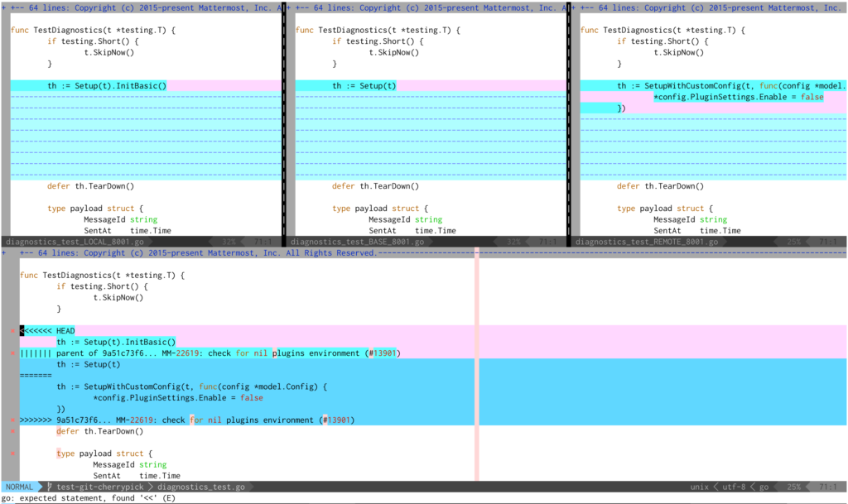Click the diagnostics_test.go filename in the bottom status line
The width and height of the screenshot is (848, 504).
click(201, 487)
